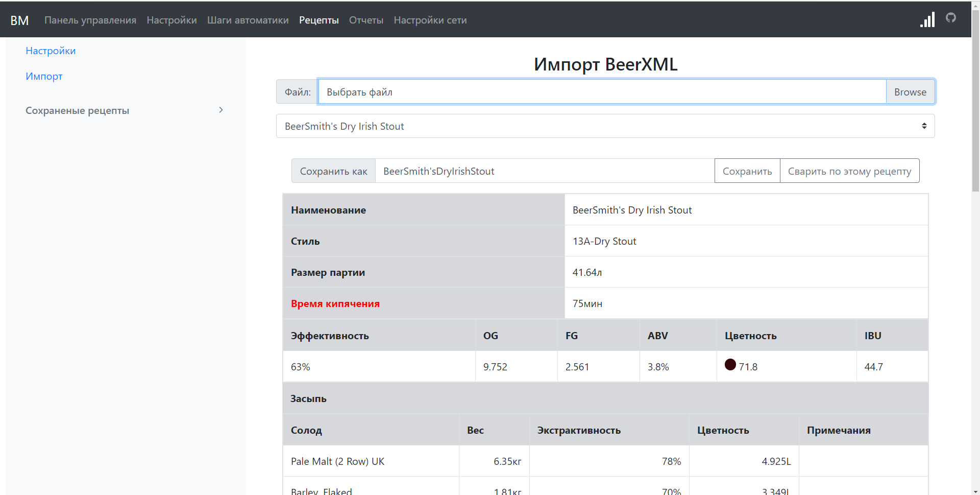The image size is (980, 495).
Task: Click the scrollbar down arrow
Action: click(x=975, y=491)
